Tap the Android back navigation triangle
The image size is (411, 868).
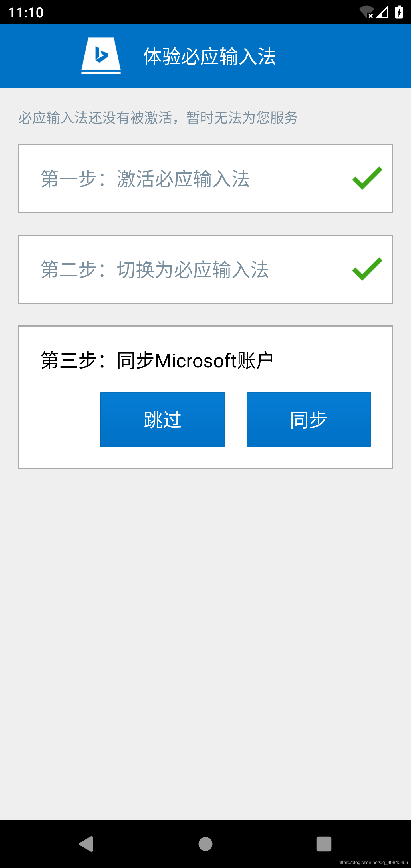coord(86,844)
